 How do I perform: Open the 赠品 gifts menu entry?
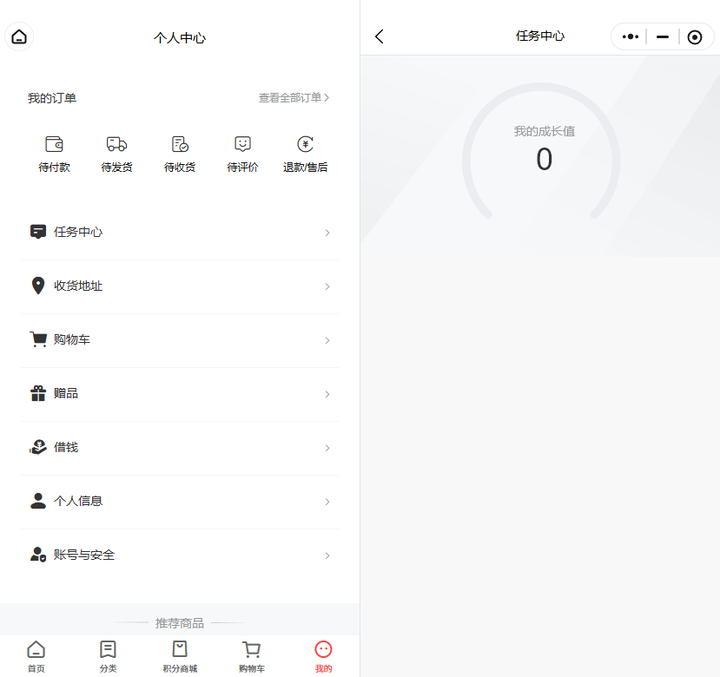(66, 394)
